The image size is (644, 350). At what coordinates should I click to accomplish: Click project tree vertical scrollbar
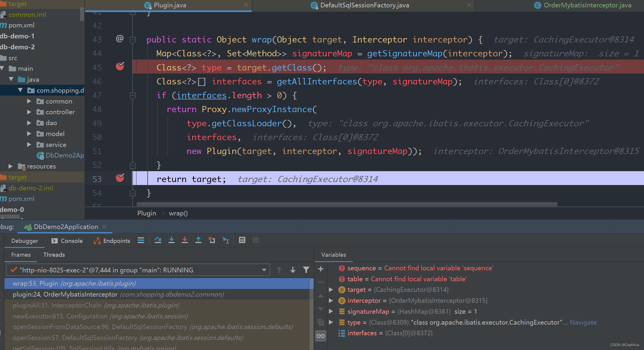click(x=82, y=14)
